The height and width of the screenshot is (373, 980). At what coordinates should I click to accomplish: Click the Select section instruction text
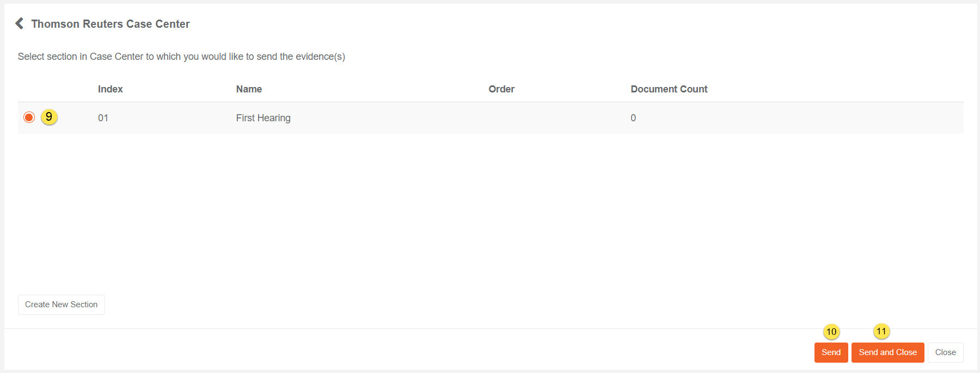[181, 57]
